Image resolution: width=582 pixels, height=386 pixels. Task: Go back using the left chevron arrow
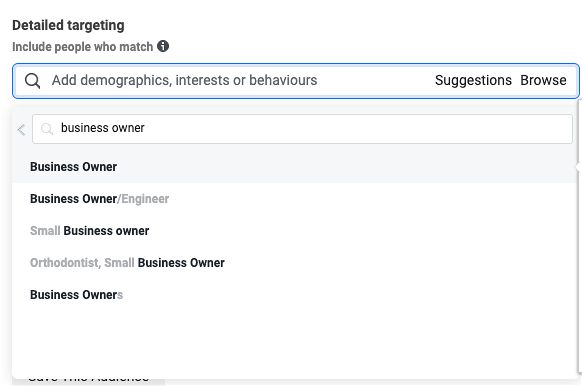pyautogui.click(x=21, y=130)
